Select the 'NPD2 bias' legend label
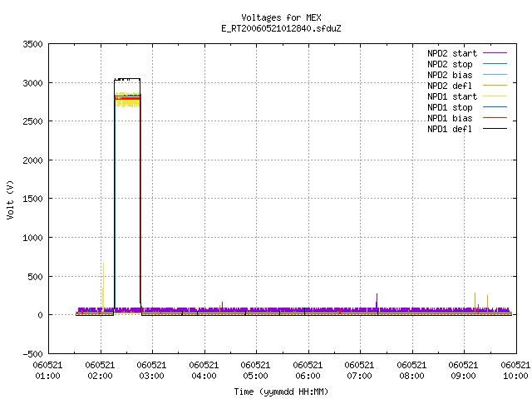Image resolution: width=532 pixels, height=399 pixels. pos(450,75)
